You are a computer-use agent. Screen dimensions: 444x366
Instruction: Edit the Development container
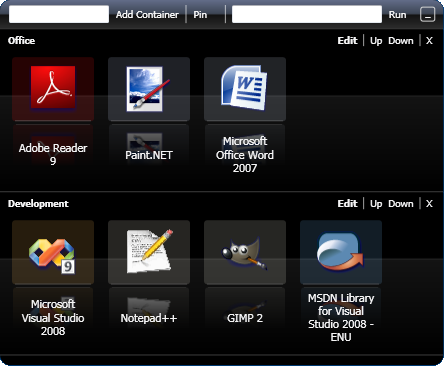pos(347,204)
